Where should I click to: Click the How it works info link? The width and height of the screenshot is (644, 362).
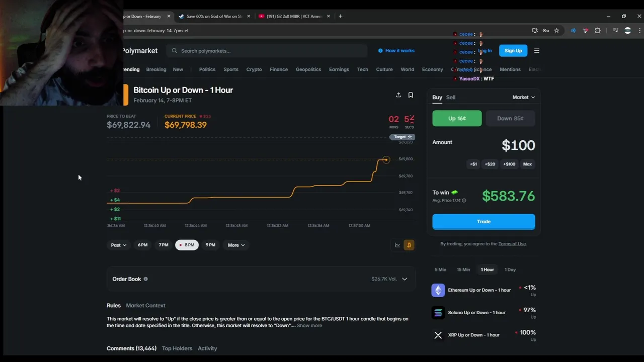point(396,51)
